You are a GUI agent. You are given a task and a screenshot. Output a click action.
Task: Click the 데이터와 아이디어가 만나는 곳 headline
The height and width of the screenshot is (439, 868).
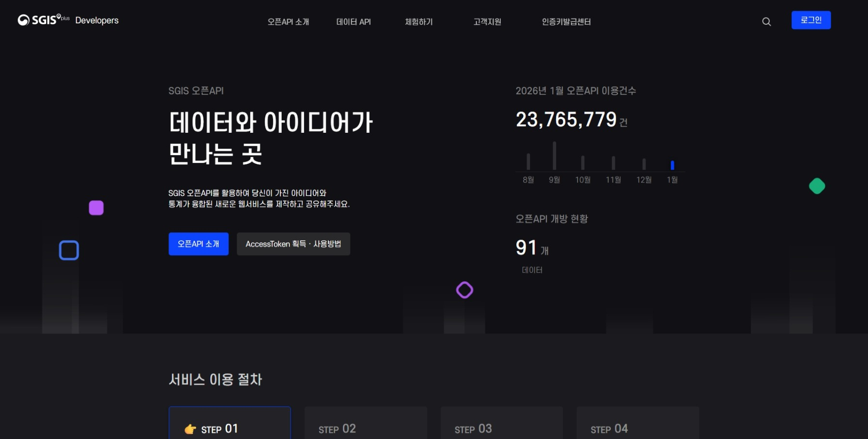pyautogui.click(x=271, y=138)
